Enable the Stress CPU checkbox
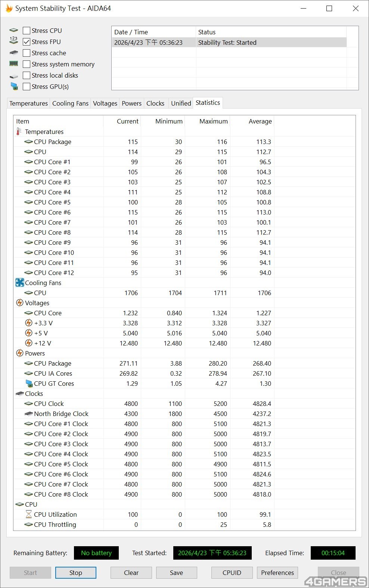The image size is (369, 588). click(27, 31)
